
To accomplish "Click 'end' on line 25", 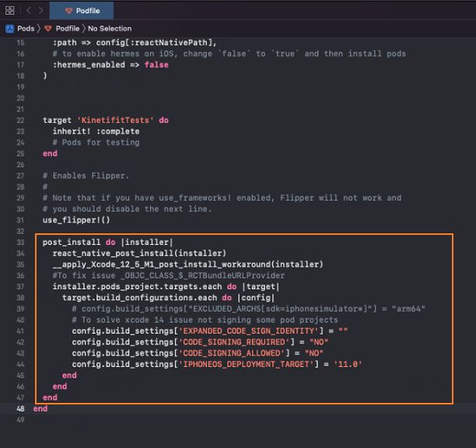I will (50, 153).
